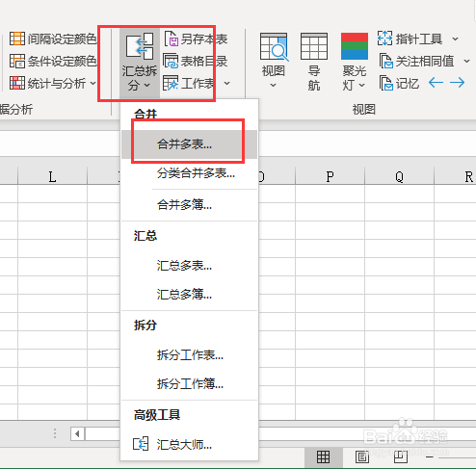Choose 合并多簿... from the menu

click(x=189, y=204)
